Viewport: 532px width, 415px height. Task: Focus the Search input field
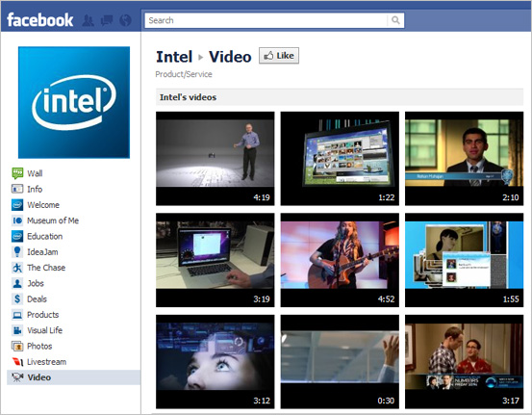point(266,20)
